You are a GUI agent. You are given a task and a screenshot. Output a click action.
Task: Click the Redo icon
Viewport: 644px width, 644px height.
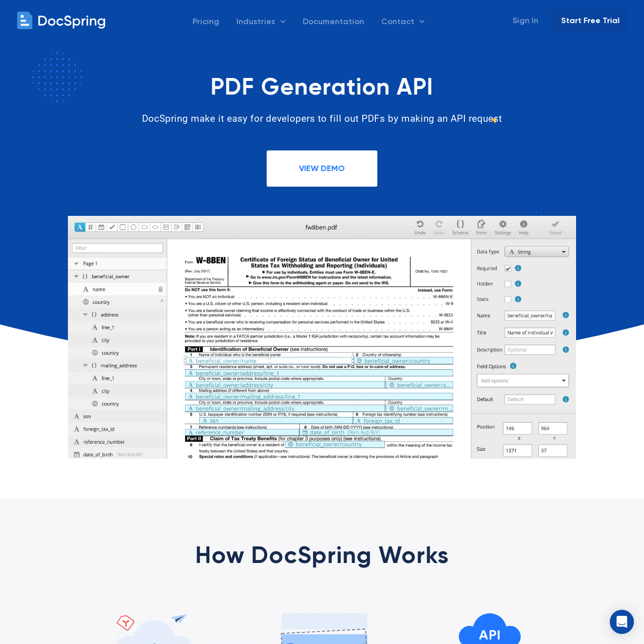point(439,227)
